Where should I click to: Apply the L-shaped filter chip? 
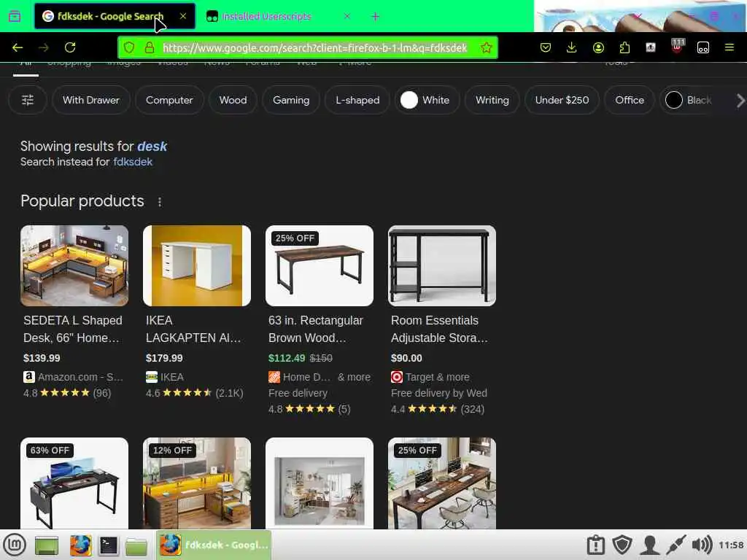click(357, 100)
